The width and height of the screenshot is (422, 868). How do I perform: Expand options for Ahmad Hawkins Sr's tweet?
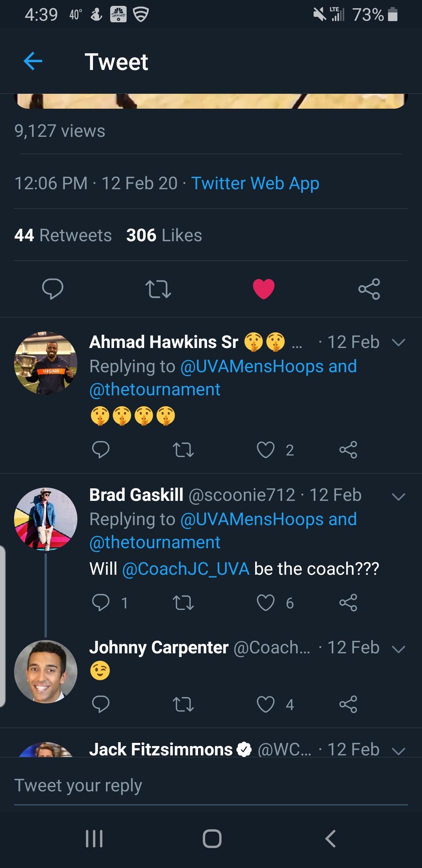coord(398,343)
